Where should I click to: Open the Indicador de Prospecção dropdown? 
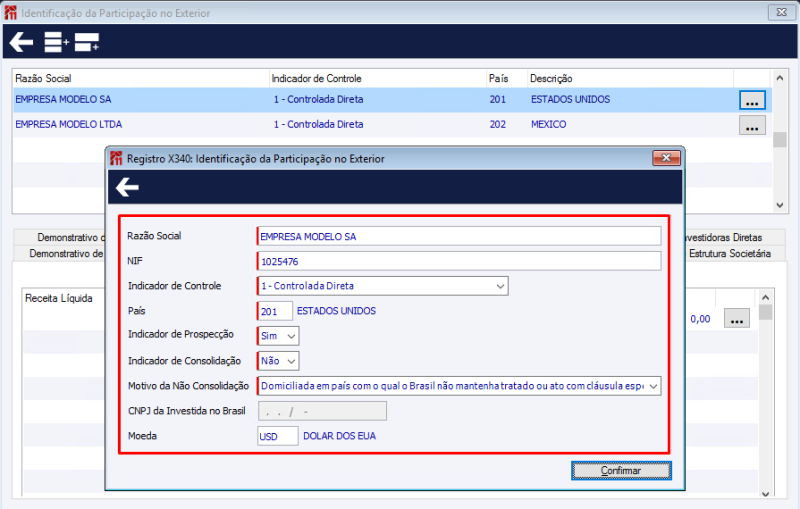click(291, 336)
